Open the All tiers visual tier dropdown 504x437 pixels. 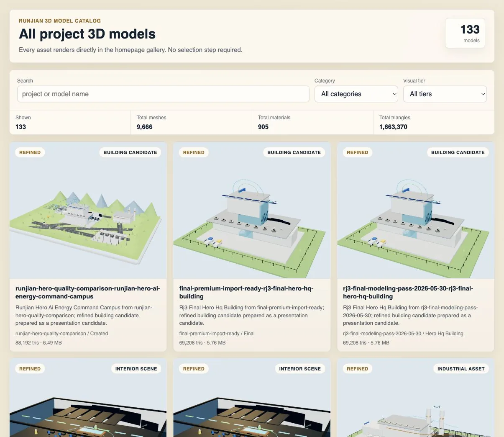(445, 94)
